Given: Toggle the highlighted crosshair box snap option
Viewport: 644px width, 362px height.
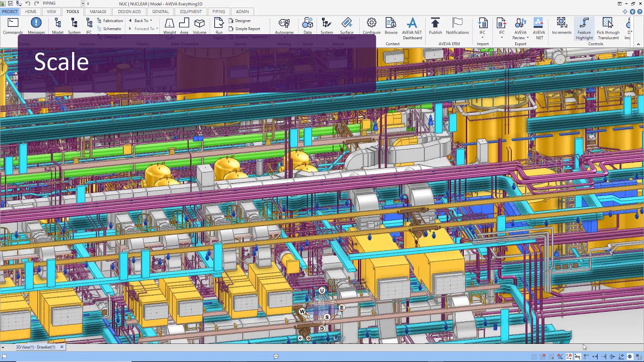Looking at the screenshot, I should coord(629,357).
